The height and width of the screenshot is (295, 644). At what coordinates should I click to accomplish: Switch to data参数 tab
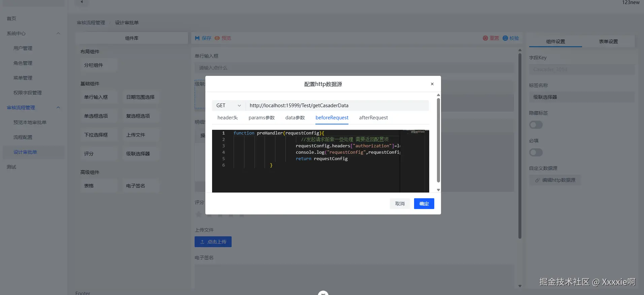click(x=295, y=118)
